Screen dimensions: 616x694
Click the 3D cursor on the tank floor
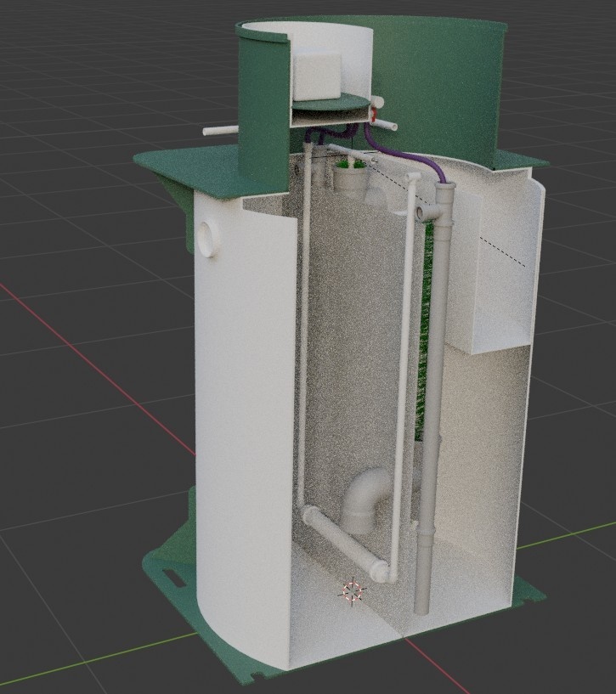(x=353, y=591)
